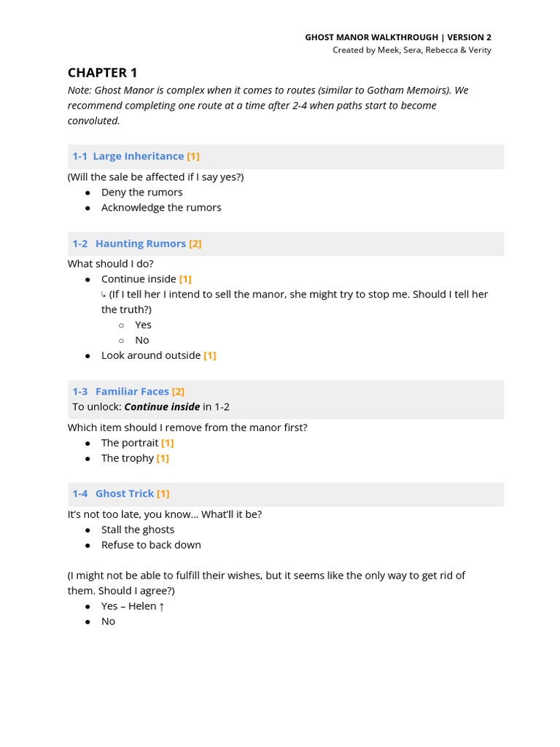Select the "Deny the rumors" choice
The width and height of the screenshot is (560, 747).
pyautogui.click(x=141, y=193)
